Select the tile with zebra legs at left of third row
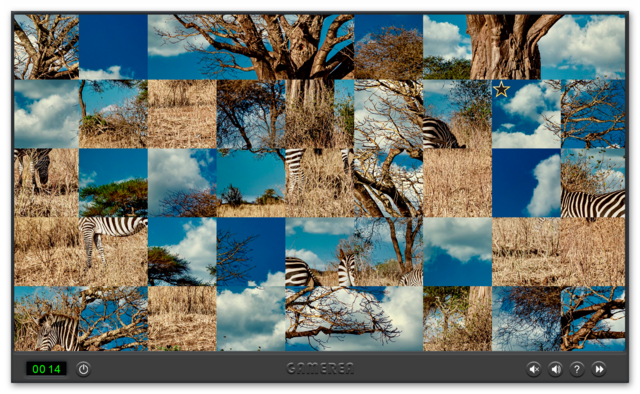640x394 pixels. 47,183
